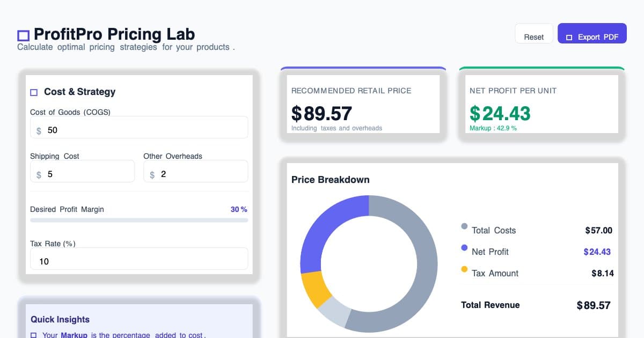Focus the Other Overheads input field
Screen dimensions: 644x338
click(x=195, y=171)
